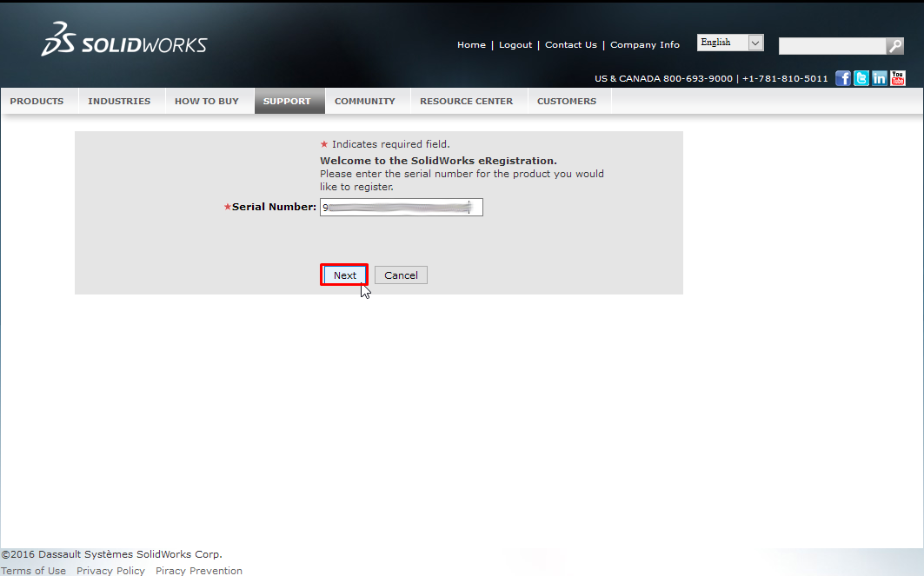Screen dimensions: 924x576
Task: Switch to the Support tab
Action: (287, 102)
